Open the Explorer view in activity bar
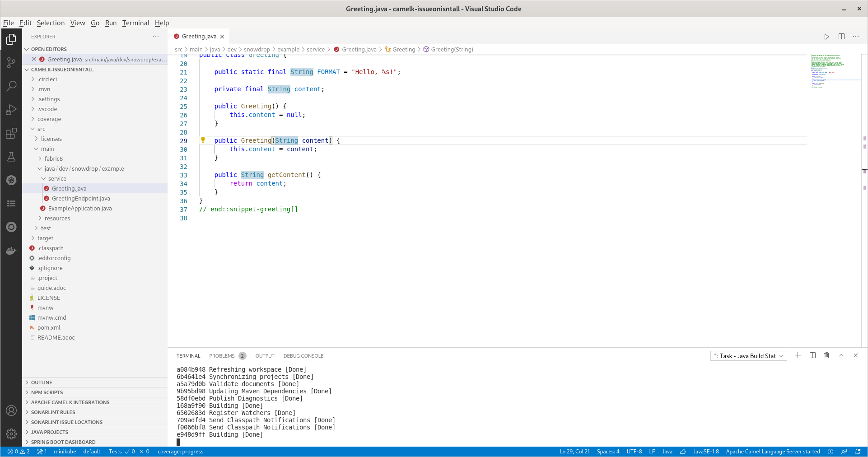868x457 pixels. click(11, 40)
